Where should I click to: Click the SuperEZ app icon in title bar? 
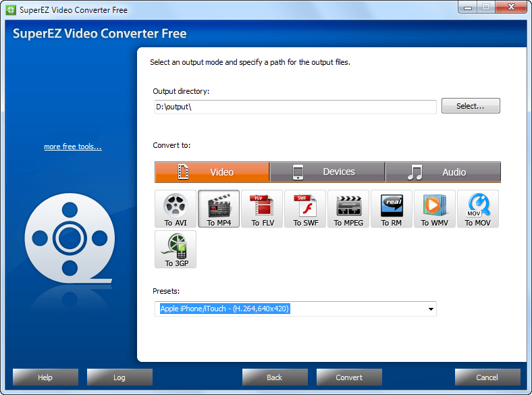[11, 10]
